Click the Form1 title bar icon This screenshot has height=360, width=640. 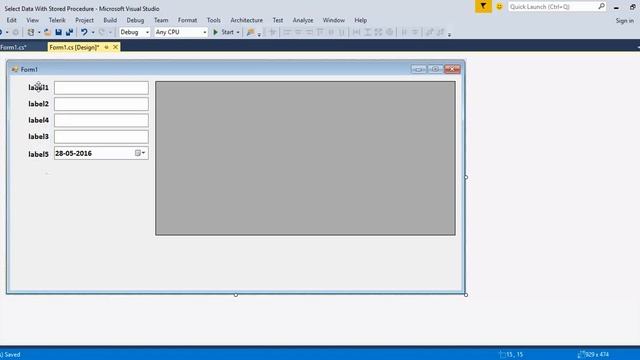coord(15,69)
